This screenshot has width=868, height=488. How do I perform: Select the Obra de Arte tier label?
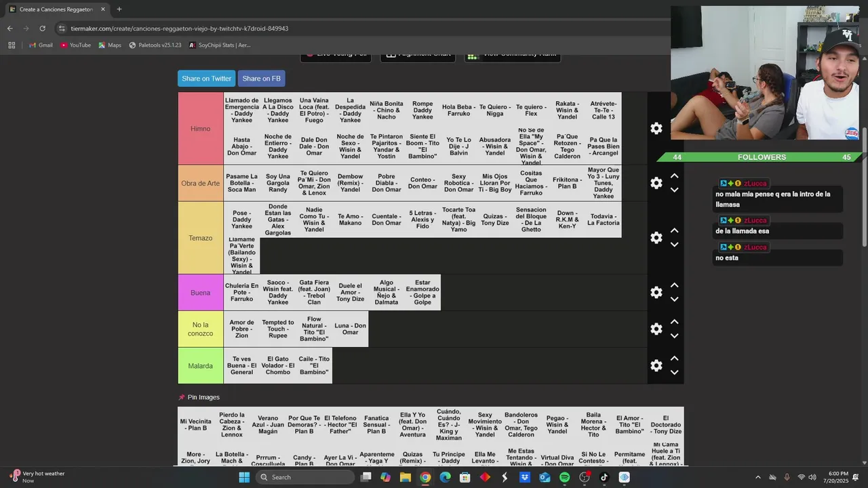click(200, 183)
